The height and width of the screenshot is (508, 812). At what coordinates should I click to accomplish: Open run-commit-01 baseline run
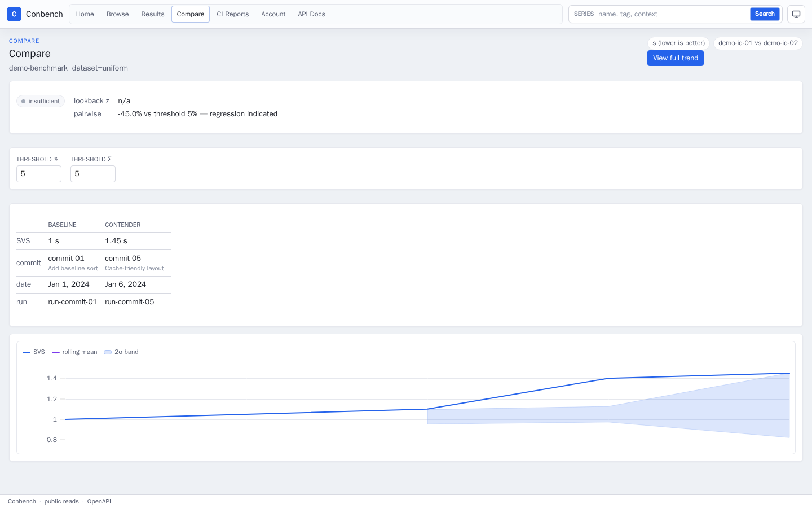[73, 302]
